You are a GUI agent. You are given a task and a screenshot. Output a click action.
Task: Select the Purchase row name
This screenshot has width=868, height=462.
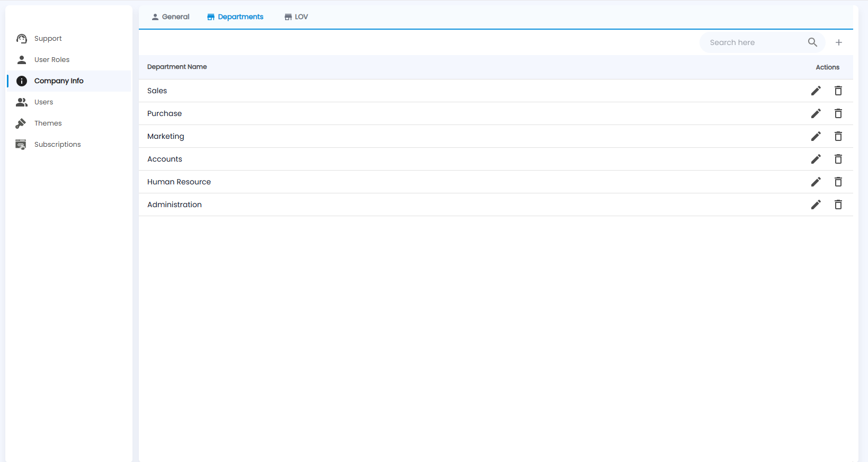pyautogui.click(x=165, y=113)
